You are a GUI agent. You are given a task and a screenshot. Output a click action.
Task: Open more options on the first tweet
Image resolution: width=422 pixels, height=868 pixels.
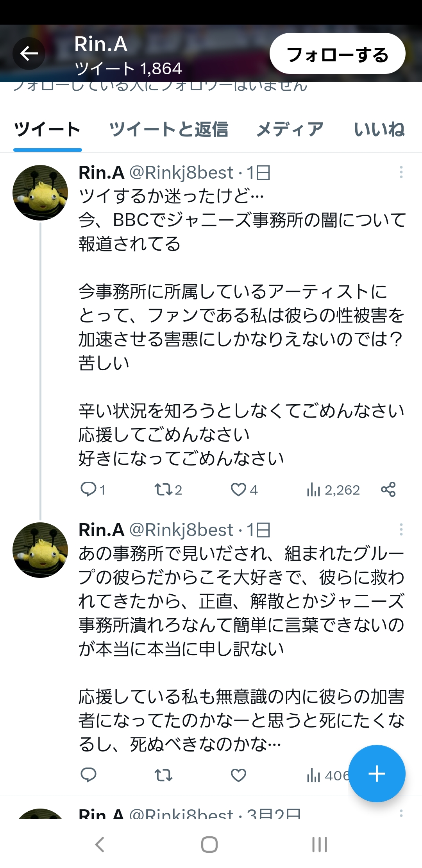point(401,172)
